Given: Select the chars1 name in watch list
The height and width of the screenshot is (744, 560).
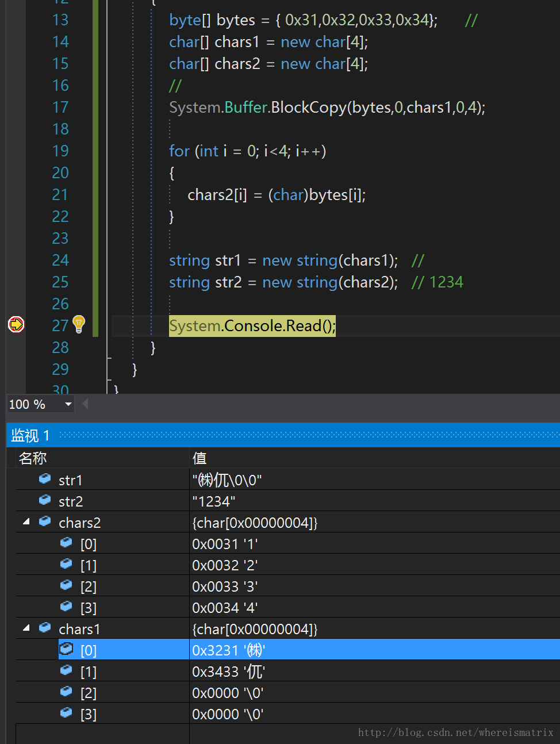Looking at the screenshot, I should 79,629.
